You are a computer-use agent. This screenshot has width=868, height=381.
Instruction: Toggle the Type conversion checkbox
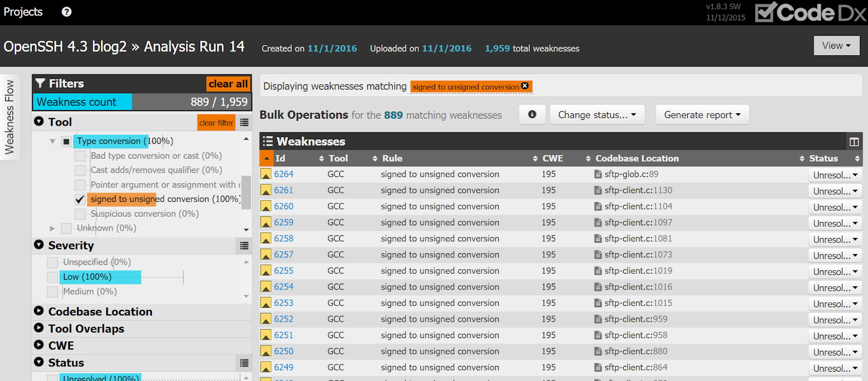tap(66, 141)
